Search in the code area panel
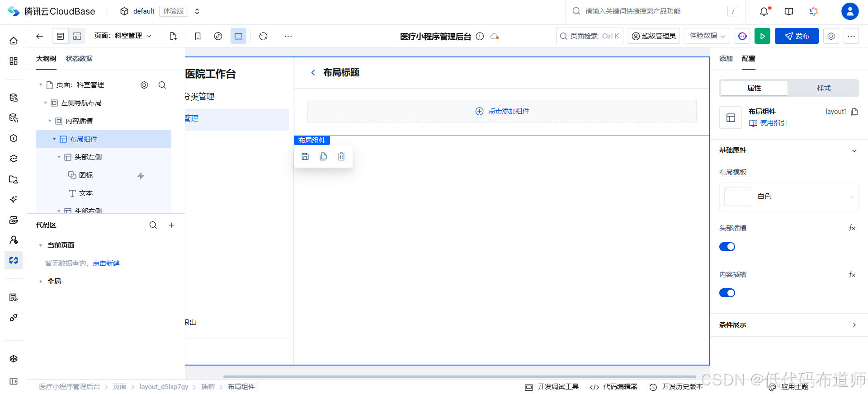 click(x=153, y=225)
